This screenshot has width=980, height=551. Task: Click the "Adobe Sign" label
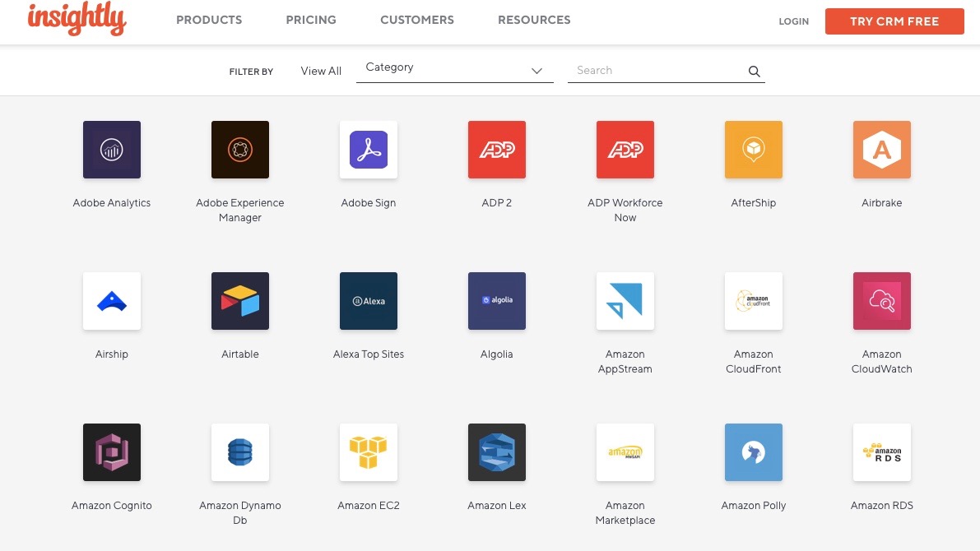click(369, 203)
